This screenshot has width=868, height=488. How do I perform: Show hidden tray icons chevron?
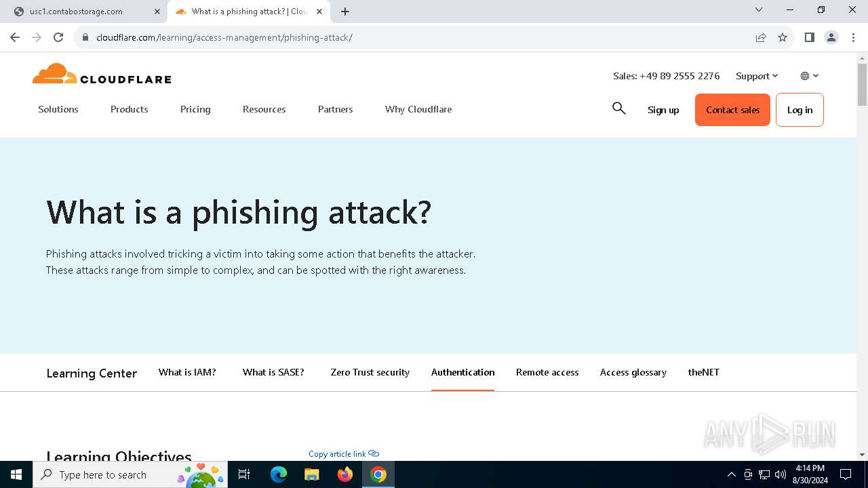click(731, 474)
